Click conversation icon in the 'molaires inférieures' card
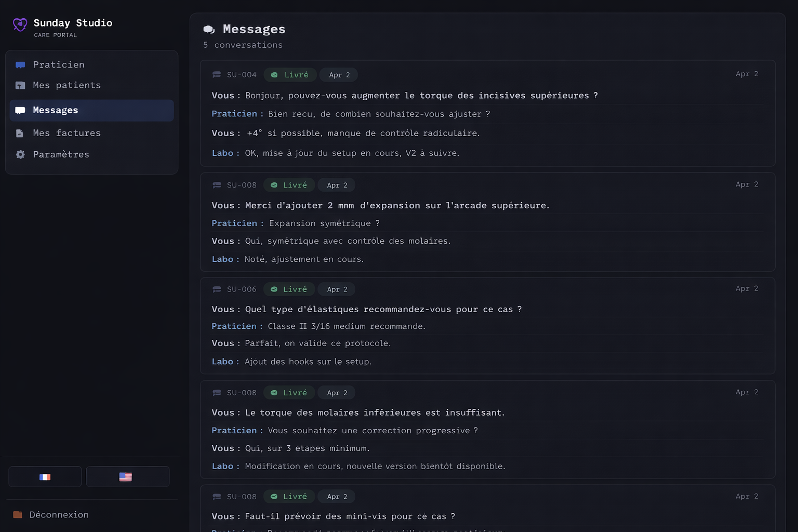Screen dimensions: 798x532 217,393
